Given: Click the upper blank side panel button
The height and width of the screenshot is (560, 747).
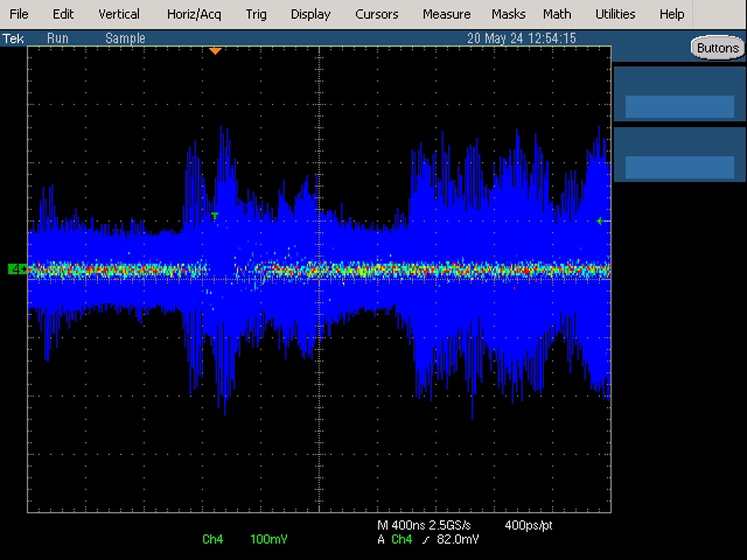Looking at the screenshot, I should pyautogui.click(x=680, y=107).
